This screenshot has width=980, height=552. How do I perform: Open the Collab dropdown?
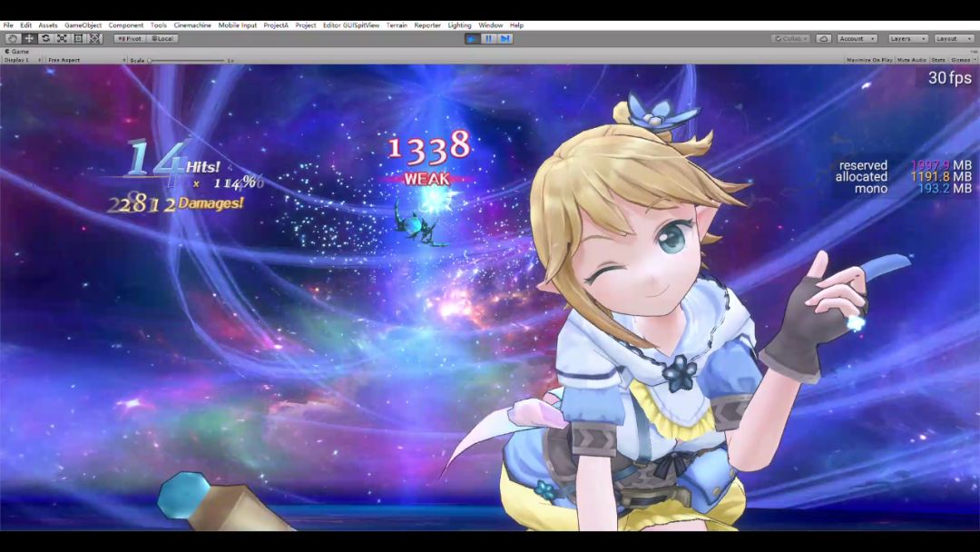coord(790,39)
